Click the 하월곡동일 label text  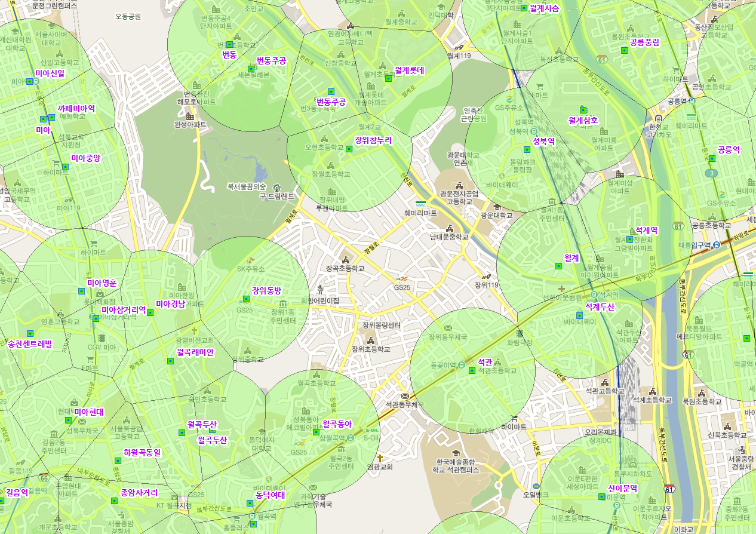(142, 453)
